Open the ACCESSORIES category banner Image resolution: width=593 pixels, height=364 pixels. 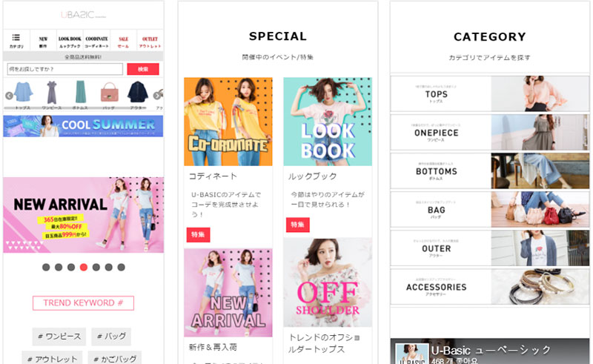pos(490,287)
